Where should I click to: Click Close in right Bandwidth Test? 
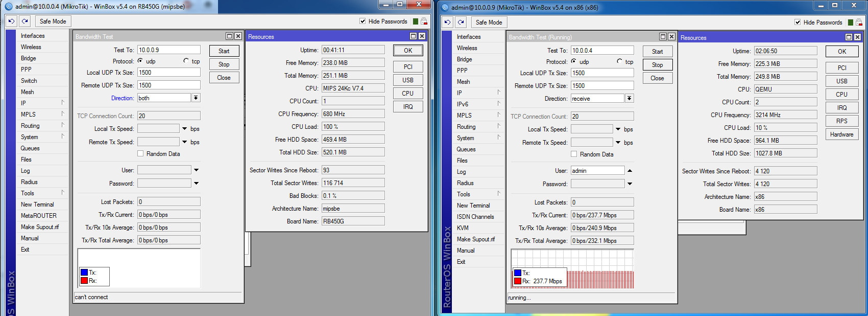[658, 78]
